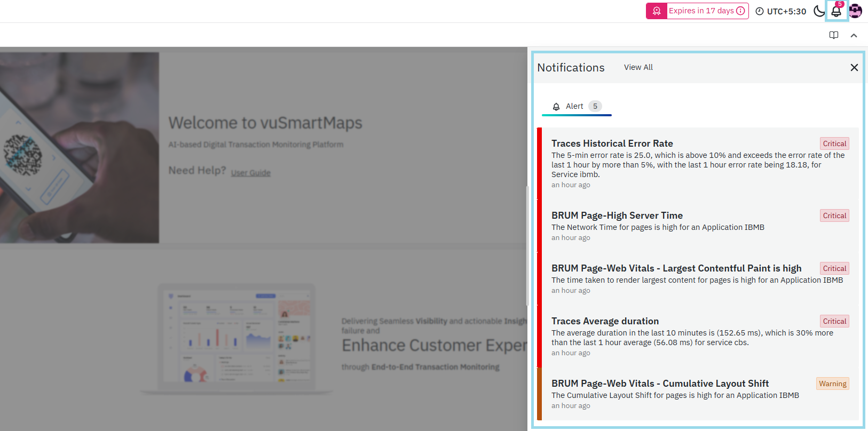Image resolution: width=868 pixels, height=431 pixels.
Task: Click Critical badge on Traces Average duration
Action: [834, 321]
